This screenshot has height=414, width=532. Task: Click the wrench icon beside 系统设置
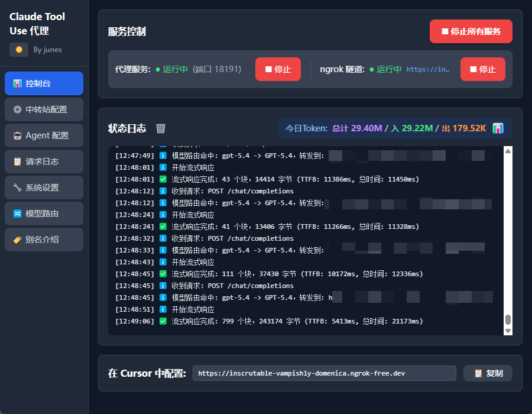coord(17,187)
